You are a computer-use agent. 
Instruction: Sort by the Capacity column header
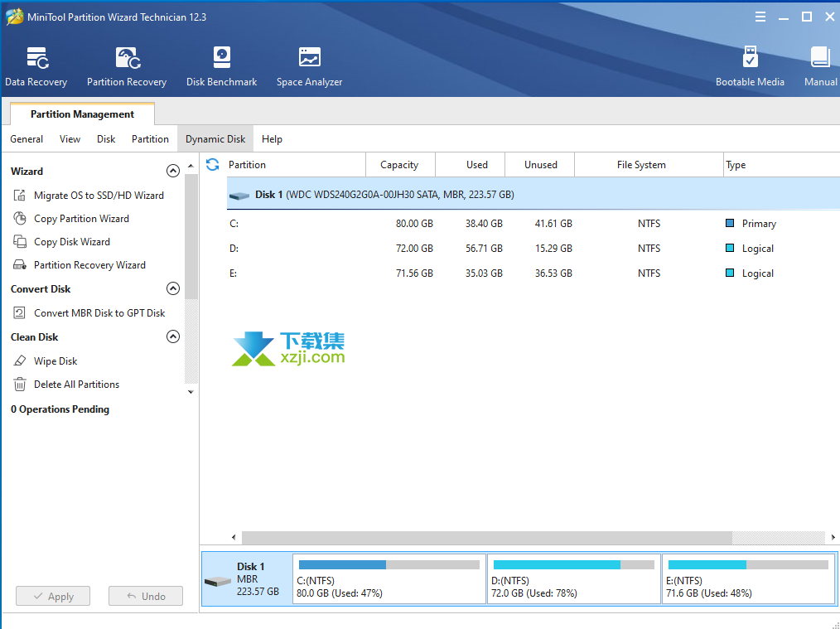click(x=399, y=164)
